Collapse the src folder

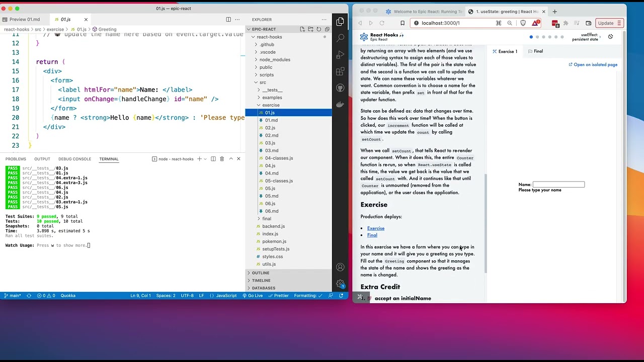[263, 82]
